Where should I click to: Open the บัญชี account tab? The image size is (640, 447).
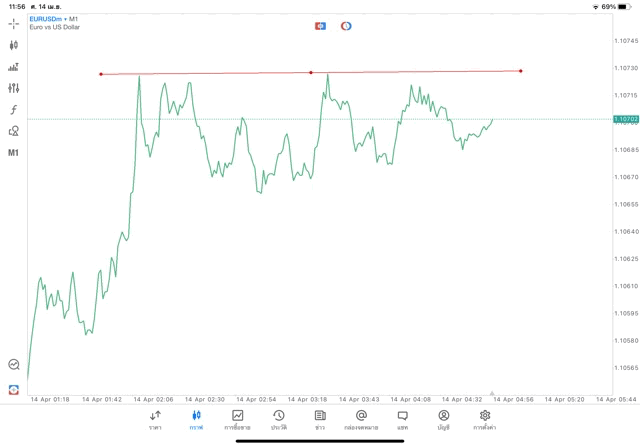click(443, 419)
